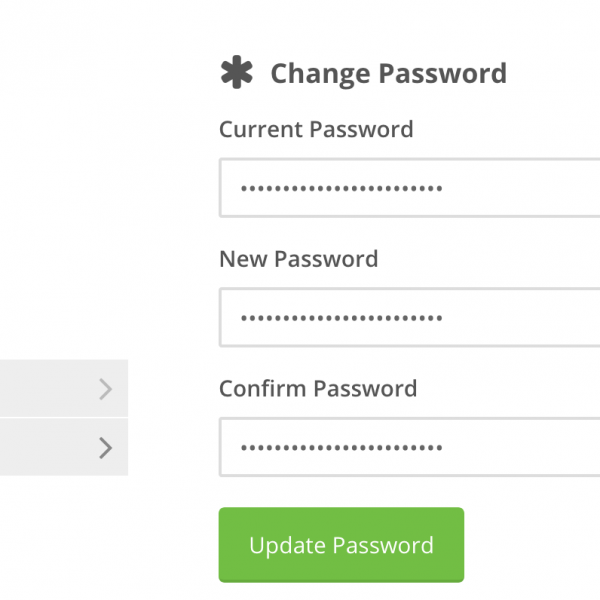600x600 pixels.
Task: Focus the Confirm Password field
Action: point(500,446)
